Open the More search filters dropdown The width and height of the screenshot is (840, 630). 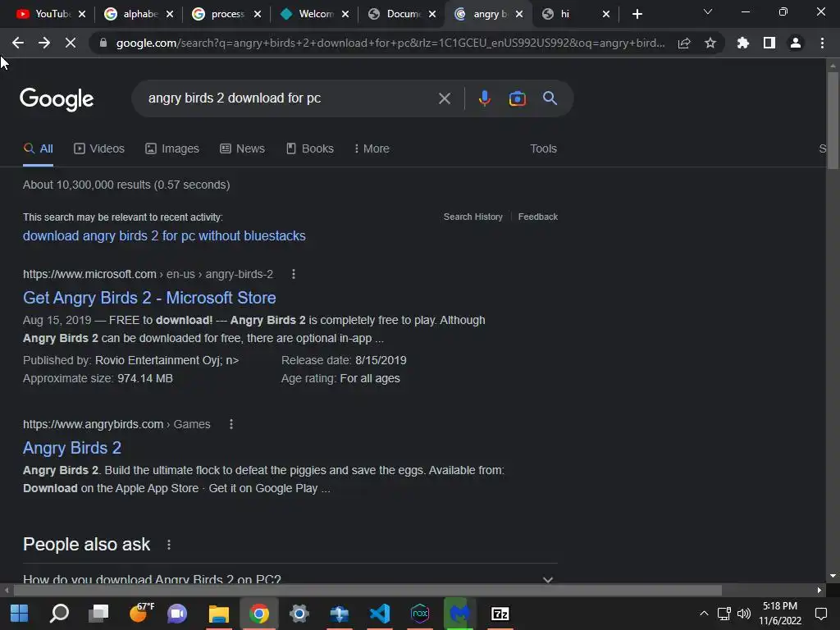(x=372, y=149)
